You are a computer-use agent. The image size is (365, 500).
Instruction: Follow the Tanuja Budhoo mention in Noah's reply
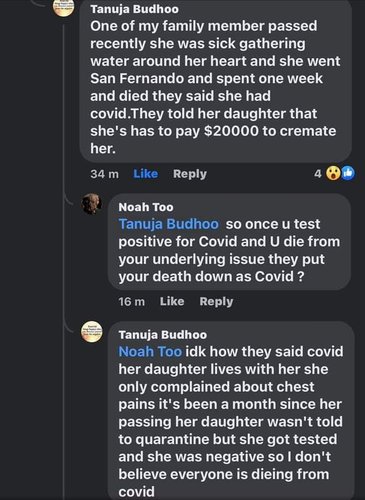[169, 224]
